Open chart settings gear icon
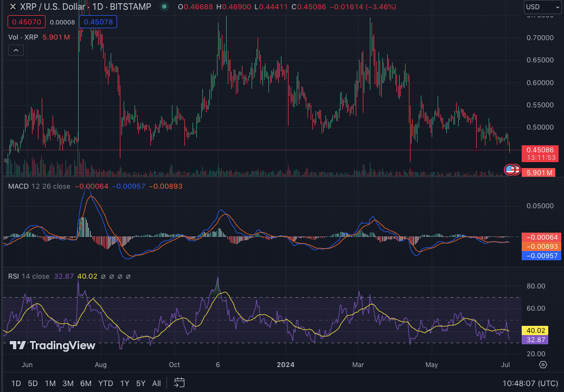This screenshot has height=392, width=564. (543, 365)
